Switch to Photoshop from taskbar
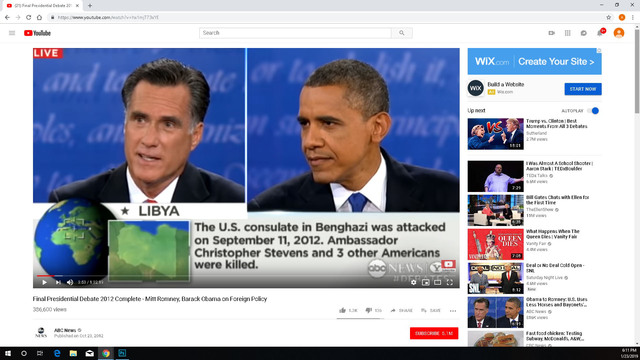This screenshot has height=360, width=640. click(122, 353)
